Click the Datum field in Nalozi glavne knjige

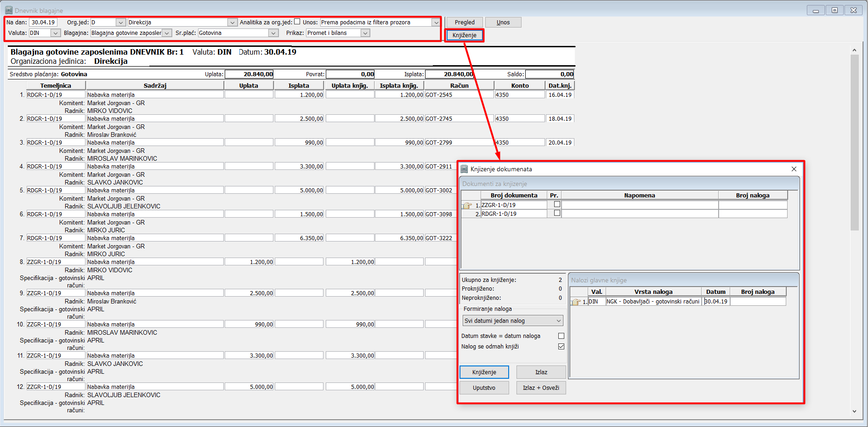(716, 302)
